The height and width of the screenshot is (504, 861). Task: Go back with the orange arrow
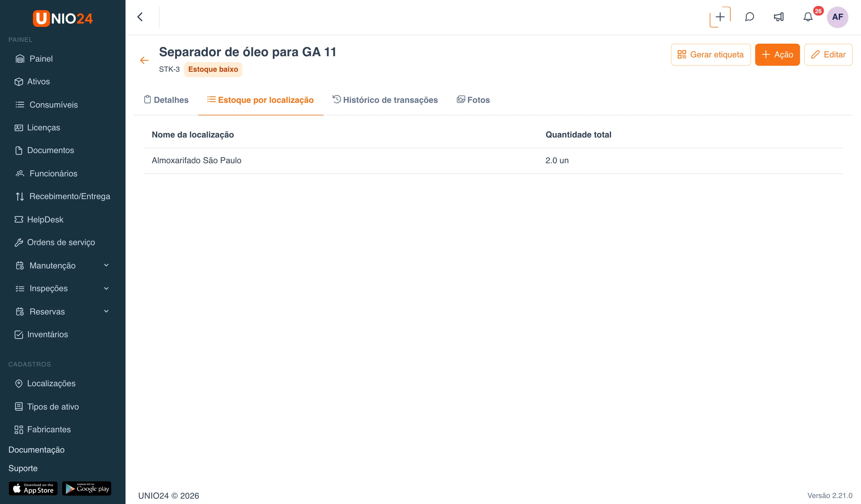click(x=144, y=60)
